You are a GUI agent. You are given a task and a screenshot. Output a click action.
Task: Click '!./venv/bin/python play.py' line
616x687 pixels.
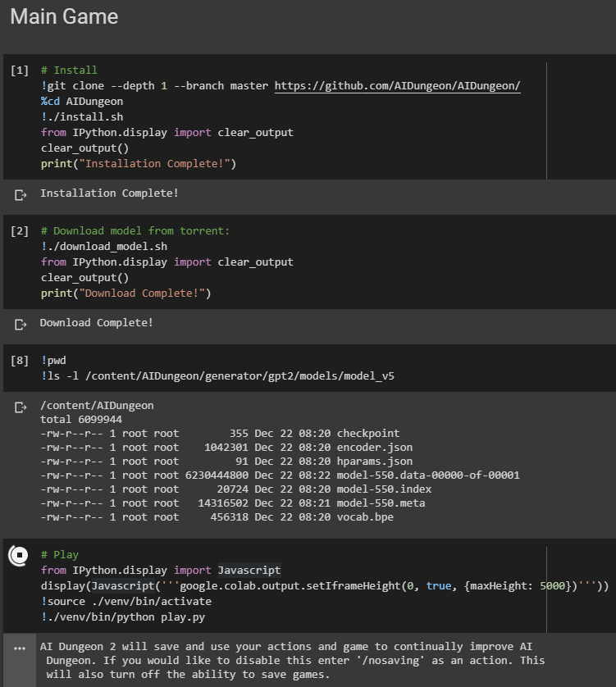(123, 617)
